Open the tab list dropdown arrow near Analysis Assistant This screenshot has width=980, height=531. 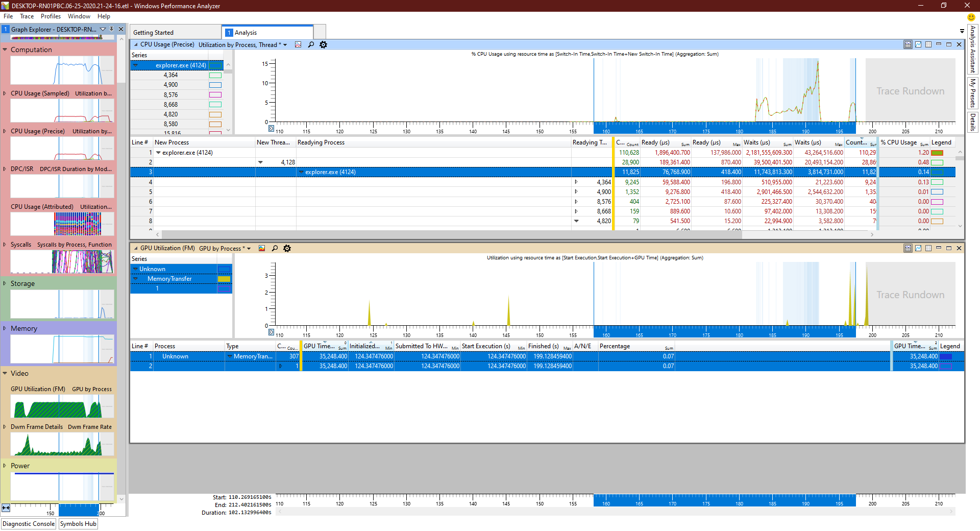tap(962, 31)
